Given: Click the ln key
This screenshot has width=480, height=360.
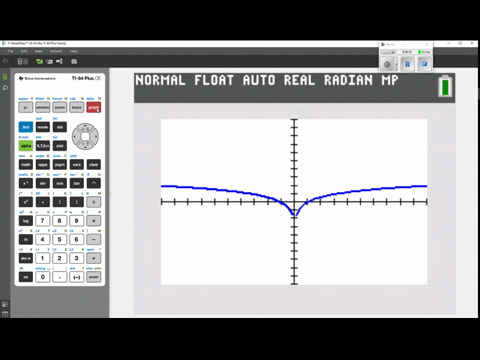Looking at the screenshot, I should click(26, 239).
